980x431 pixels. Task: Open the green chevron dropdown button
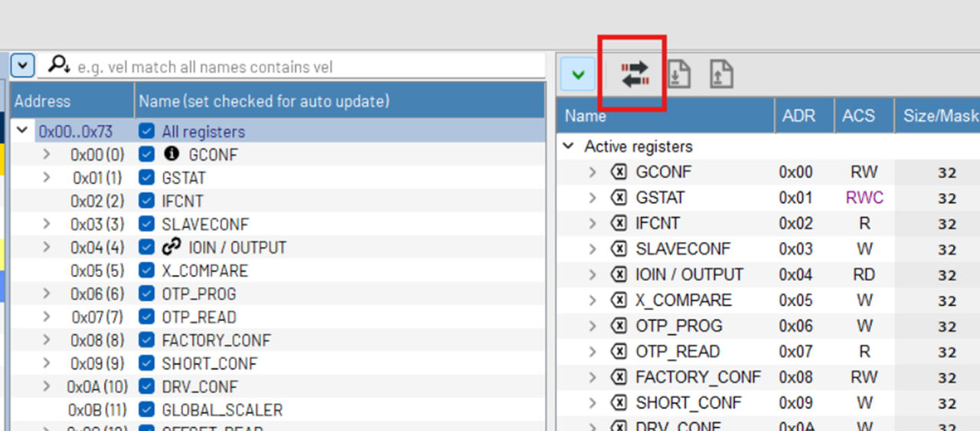click(x=578, y=75)
